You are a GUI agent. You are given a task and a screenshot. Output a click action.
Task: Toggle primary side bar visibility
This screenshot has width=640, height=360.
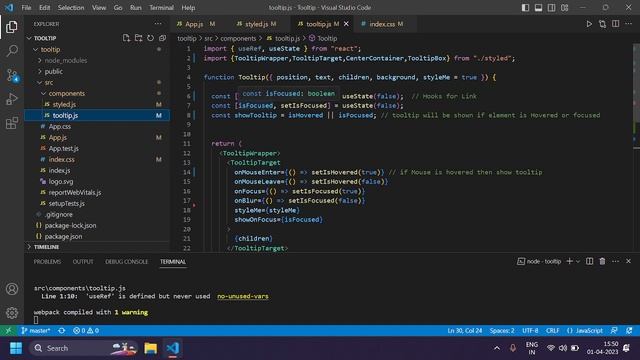tap(525, 8)
